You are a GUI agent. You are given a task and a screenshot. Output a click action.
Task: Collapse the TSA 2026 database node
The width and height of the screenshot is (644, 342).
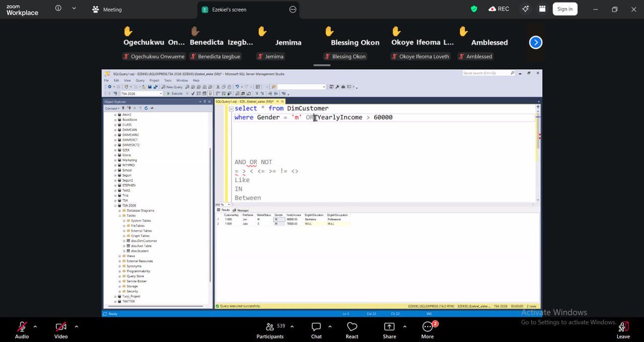[x=115, y=205]
